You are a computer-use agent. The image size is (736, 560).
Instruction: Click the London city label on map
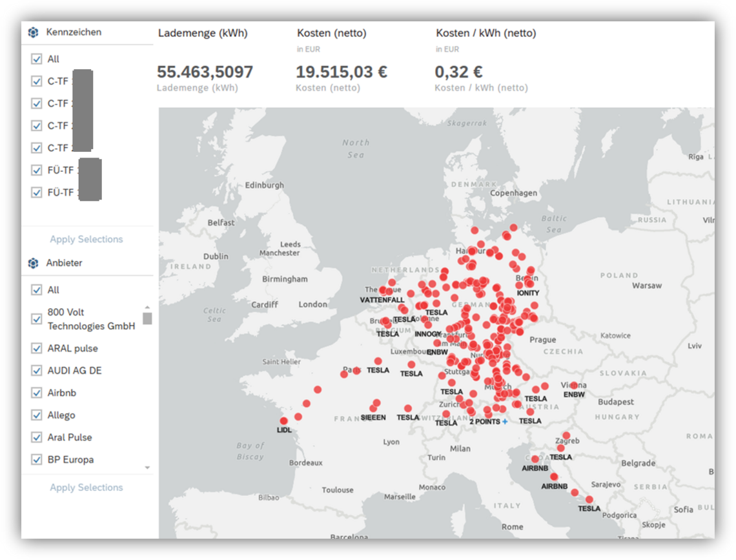312,304
